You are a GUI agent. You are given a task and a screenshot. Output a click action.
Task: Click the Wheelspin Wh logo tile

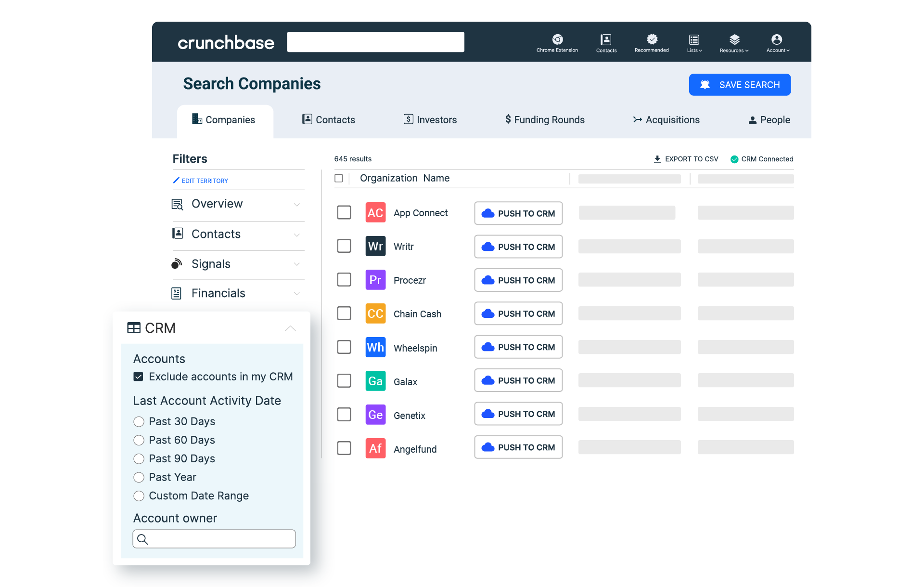(375, 347)
